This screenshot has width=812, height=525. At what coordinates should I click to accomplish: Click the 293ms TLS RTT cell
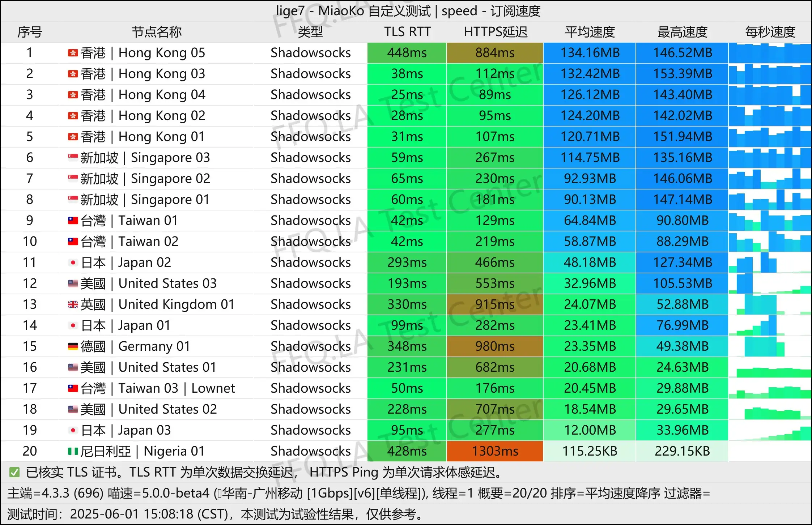[x=407, y=262]
